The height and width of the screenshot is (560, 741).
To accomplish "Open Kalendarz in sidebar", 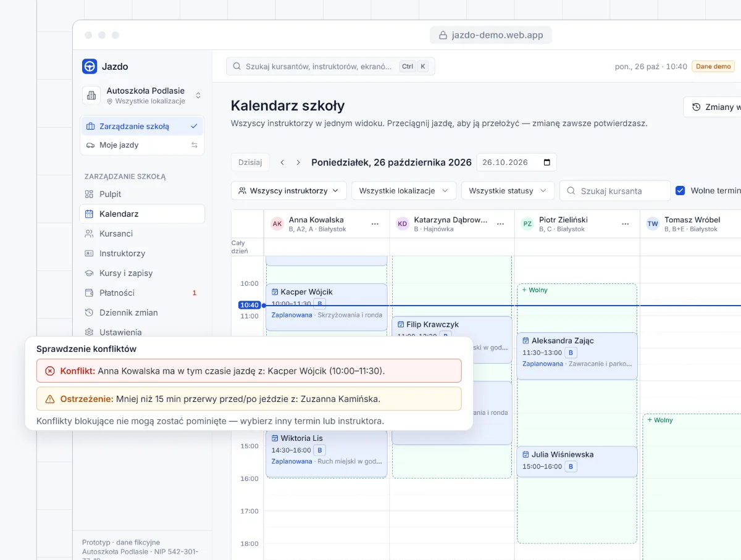I will pyautogui.click(x=143, y=214).
